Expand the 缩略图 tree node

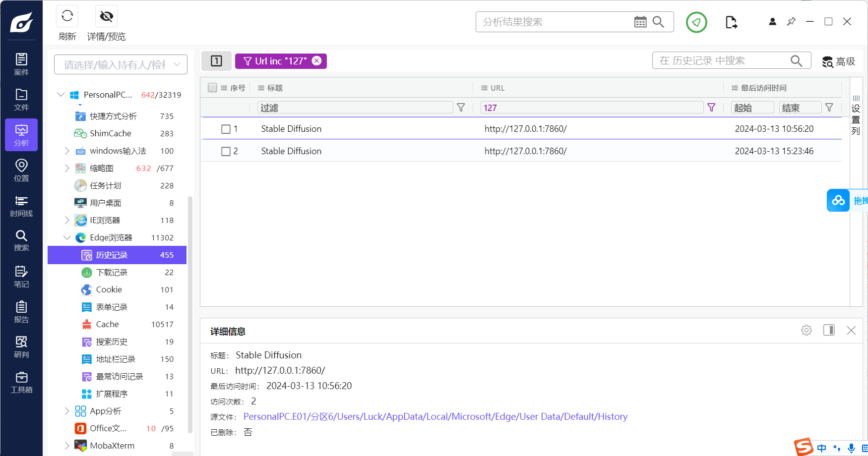(67, 168)
